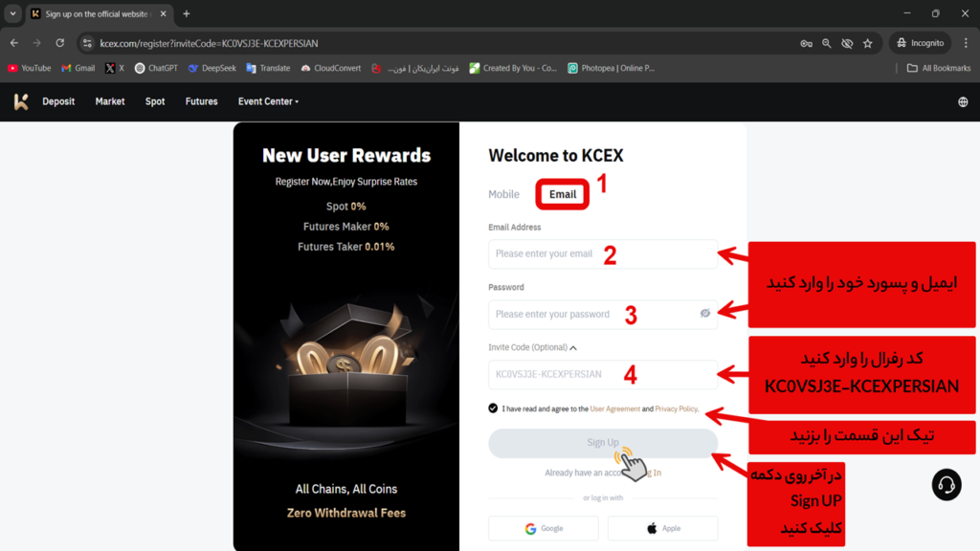
Task: Toggle password visibility with the eye icon
Action: pos(705,314)
